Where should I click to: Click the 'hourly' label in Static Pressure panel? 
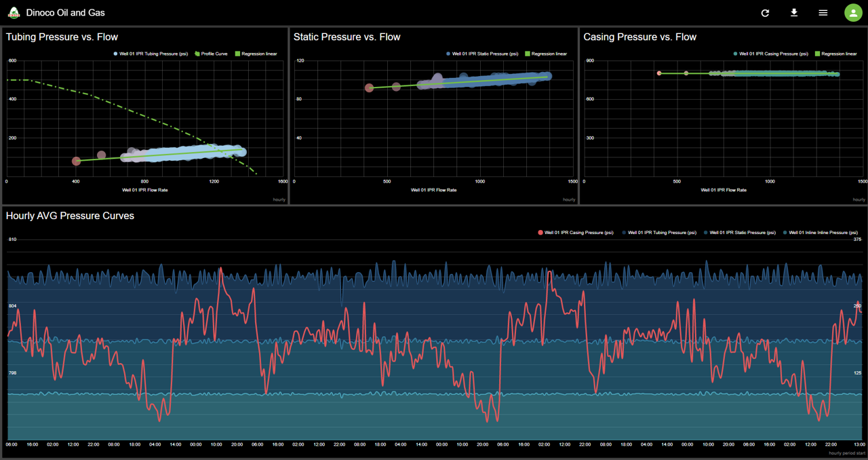point(569,199)
